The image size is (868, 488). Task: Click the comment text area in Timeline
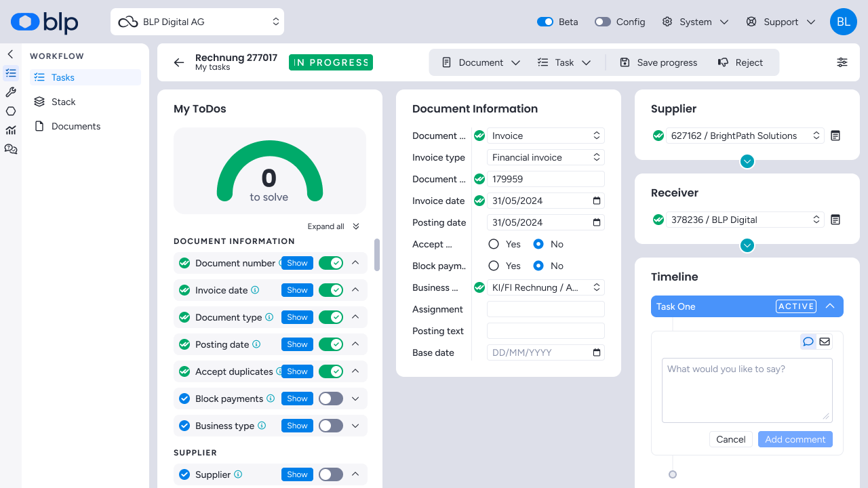[747, 390]
